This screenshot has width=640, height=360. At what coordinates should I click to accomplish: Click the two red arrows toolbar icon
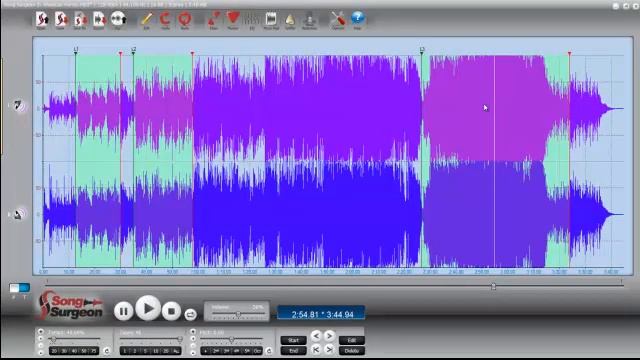[213, 19]
